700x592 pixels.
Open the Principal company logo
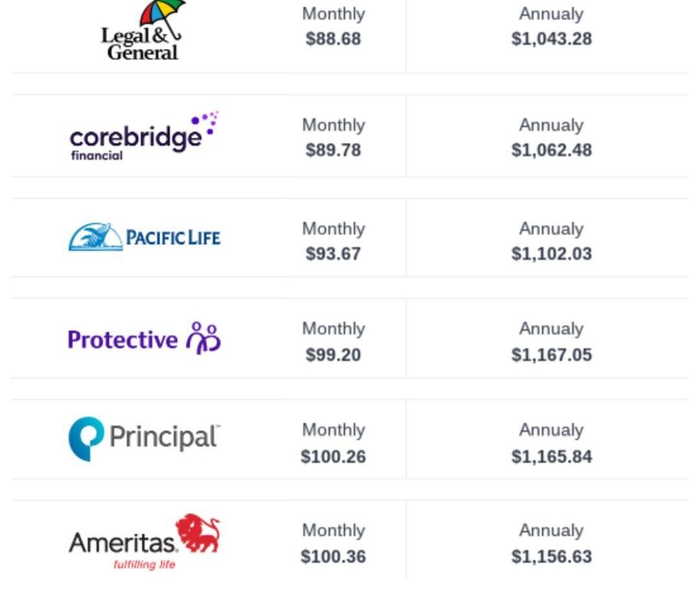tap(144, 439)
